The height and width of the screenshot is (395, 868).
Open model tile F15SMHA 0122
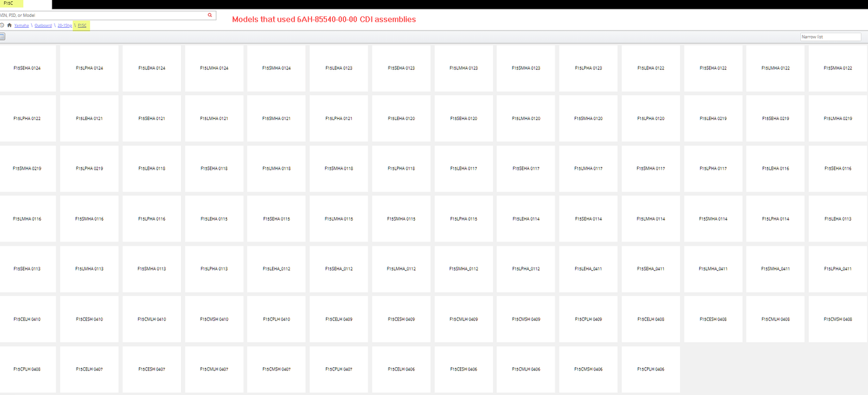click(x=838, y=68)
